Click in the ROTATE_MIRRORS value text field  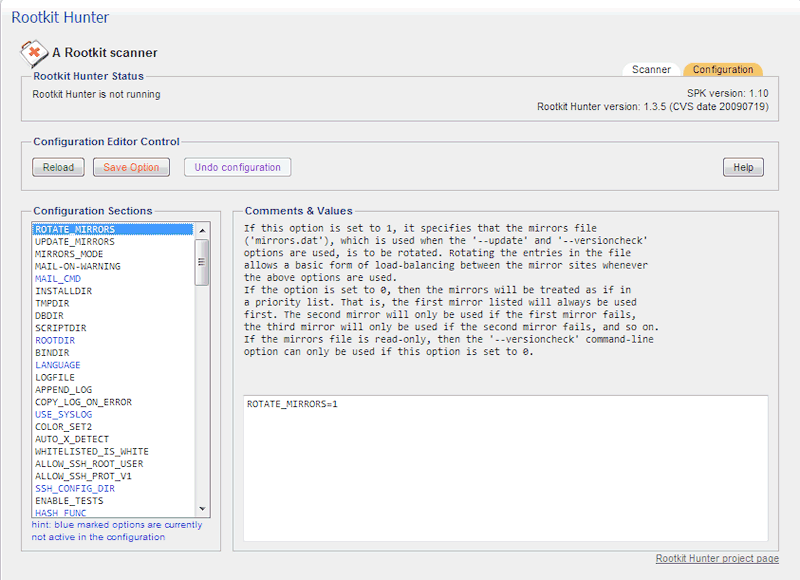505,467
